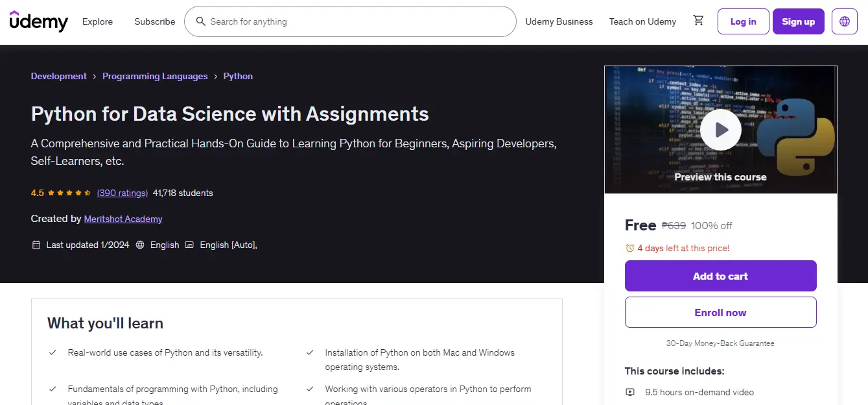Click the star rating icons

pos(69,193)
